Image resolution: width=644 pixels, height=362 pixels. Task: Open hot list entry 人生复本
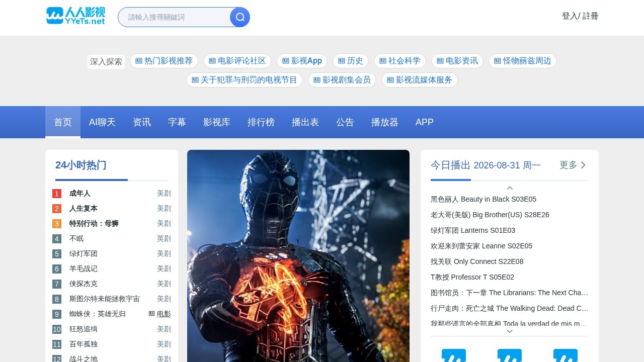coord(84,209)
